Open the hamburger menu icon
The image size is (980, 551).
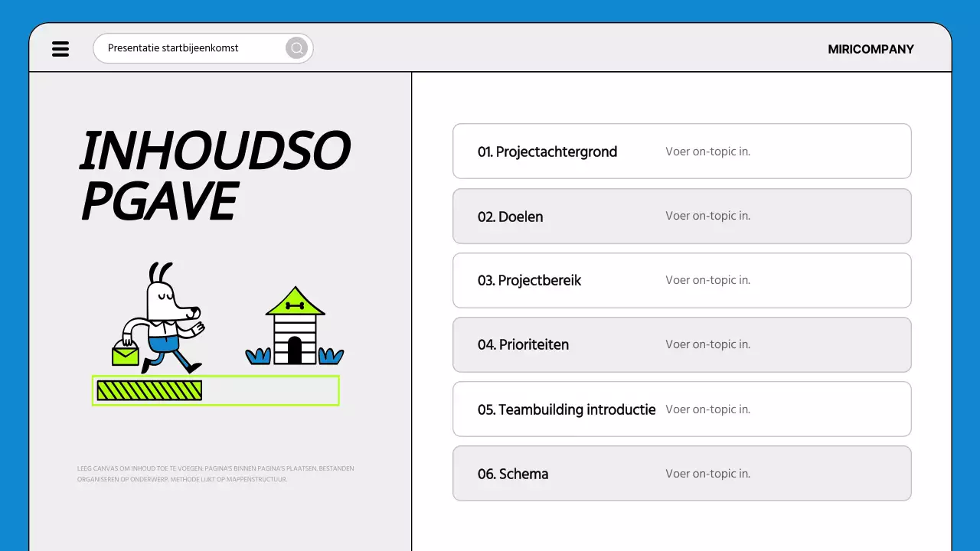[x=60, y=49]
